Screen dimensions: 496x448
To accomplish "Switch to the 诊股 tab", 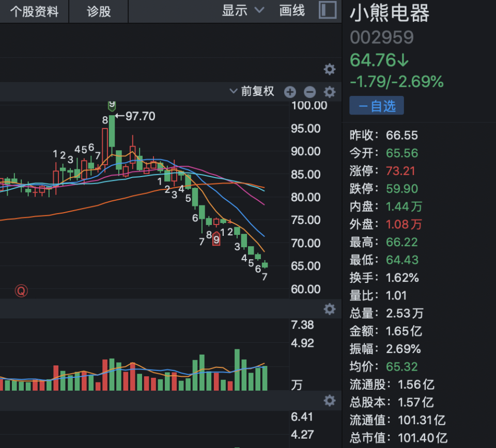I will [x=99, y=12].
